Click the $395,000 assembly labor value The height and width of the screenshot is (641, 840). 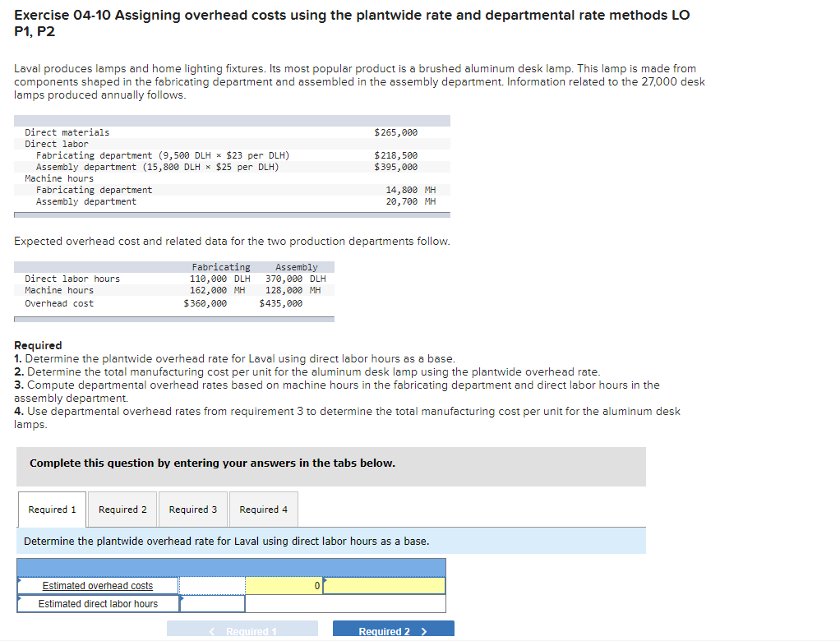point(396,167)
